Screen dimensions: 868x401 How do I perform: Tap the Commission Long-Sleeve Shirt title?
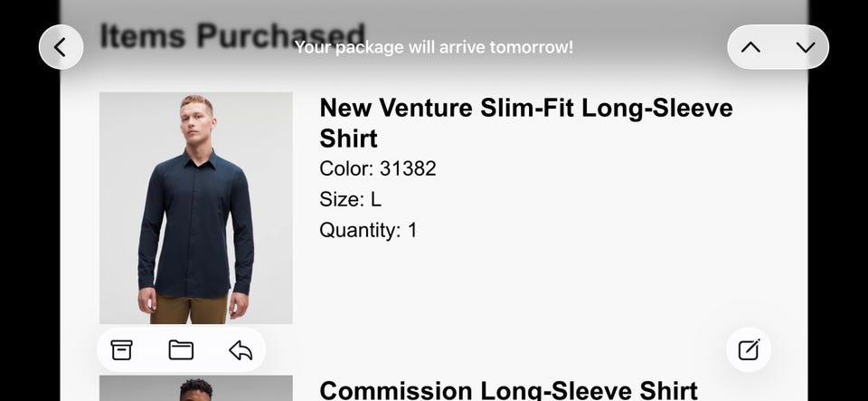click(x=508, y=390)
